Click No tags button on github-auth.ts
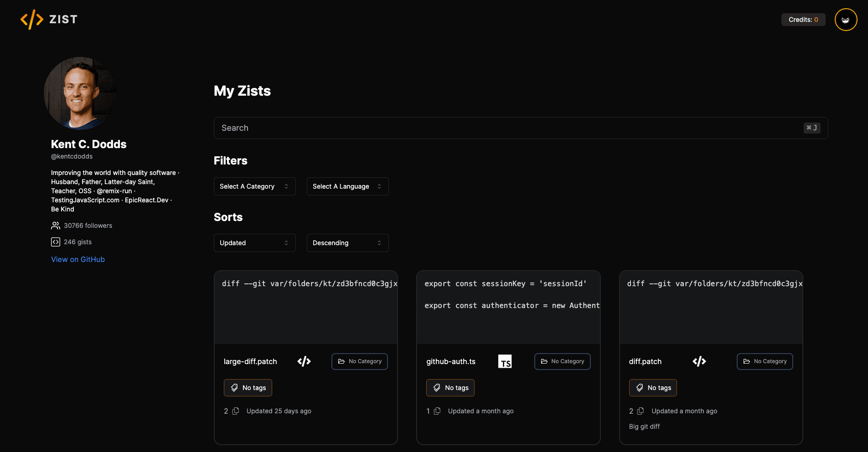The image size is (868, 452). coord(450,388)
